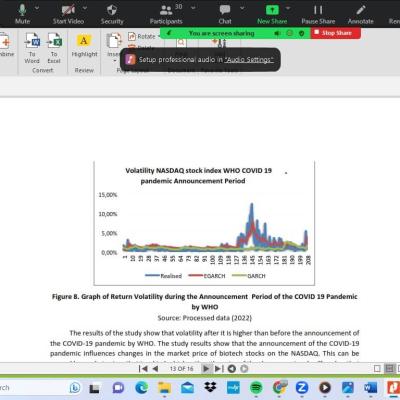Screen dimensions: 400x400
Task: Mute the microphone in the Zoom toolbar
Action: coord(22,13)
